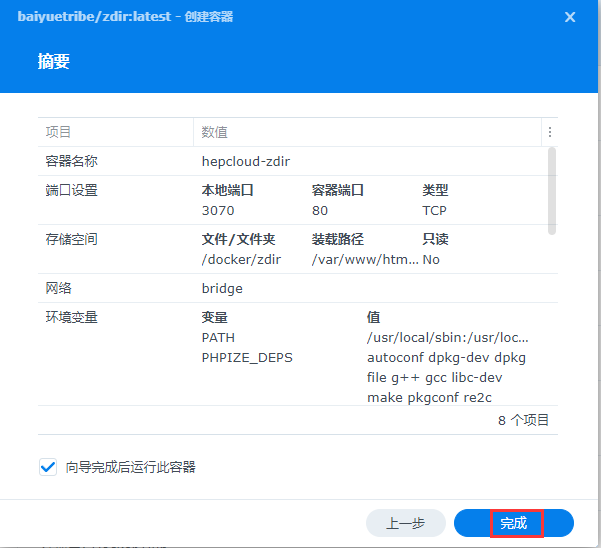Select the 存储空间 row label

click(x=72, y=239)
